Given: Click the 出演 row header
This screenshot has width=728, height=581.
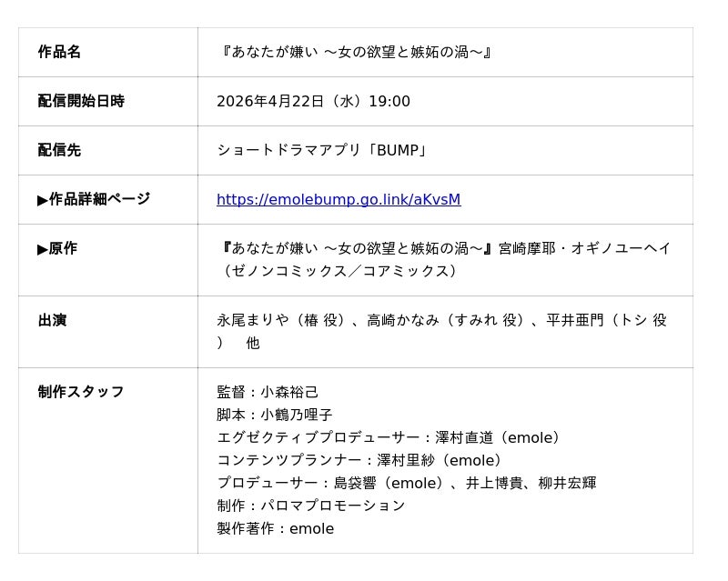Looking at the screenshot, I should click(x=52, y=320).
